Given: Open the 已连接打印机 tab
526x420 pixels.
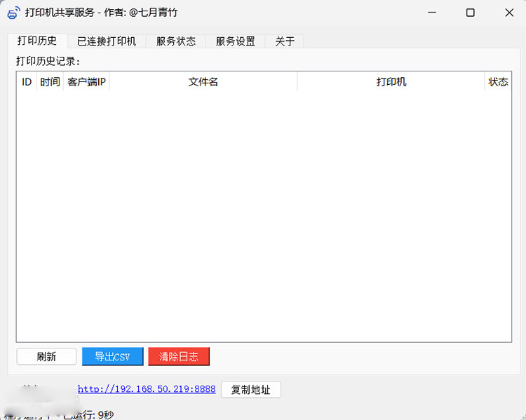Looking at the screenshot, I should [107, 41].
